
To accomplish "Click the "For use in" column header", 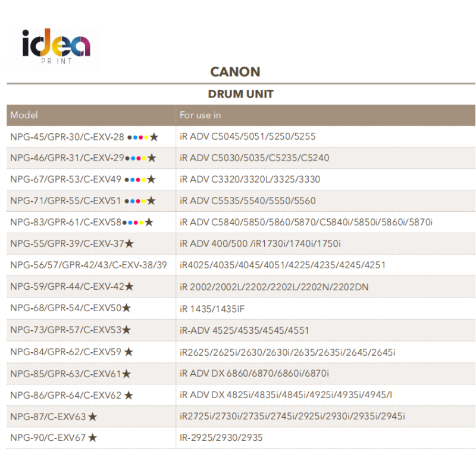I will coord(200,115).
